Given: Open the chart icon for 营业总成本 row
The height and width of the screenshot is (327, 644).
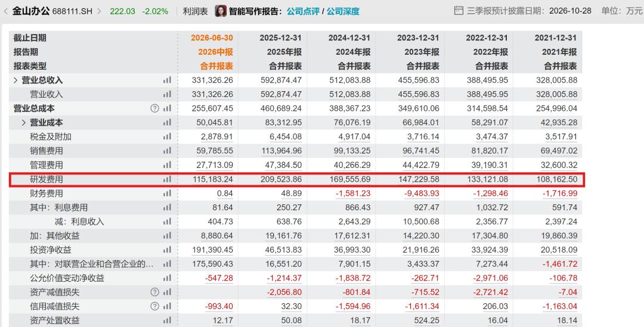Looking at the screenshot, I should [x=167, y=108].
